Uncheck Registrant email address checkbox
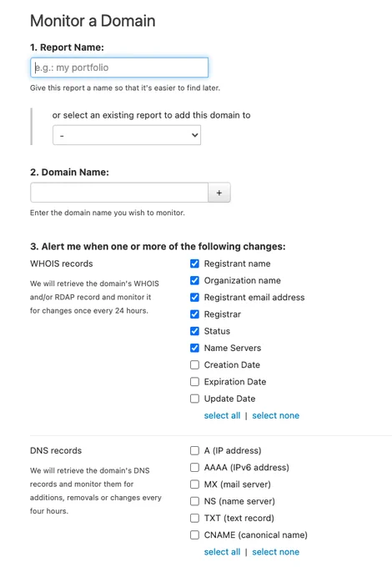 [194, 297]
